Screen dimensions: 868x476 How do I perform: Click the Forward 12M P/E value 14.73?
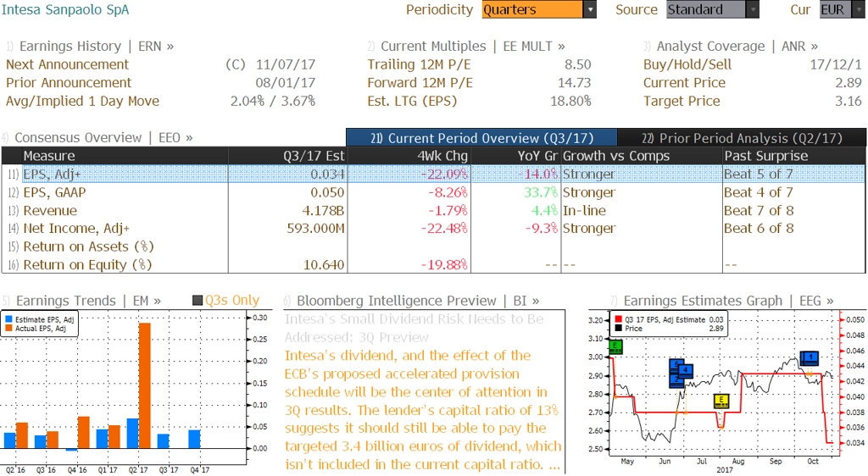coord(575,83)
